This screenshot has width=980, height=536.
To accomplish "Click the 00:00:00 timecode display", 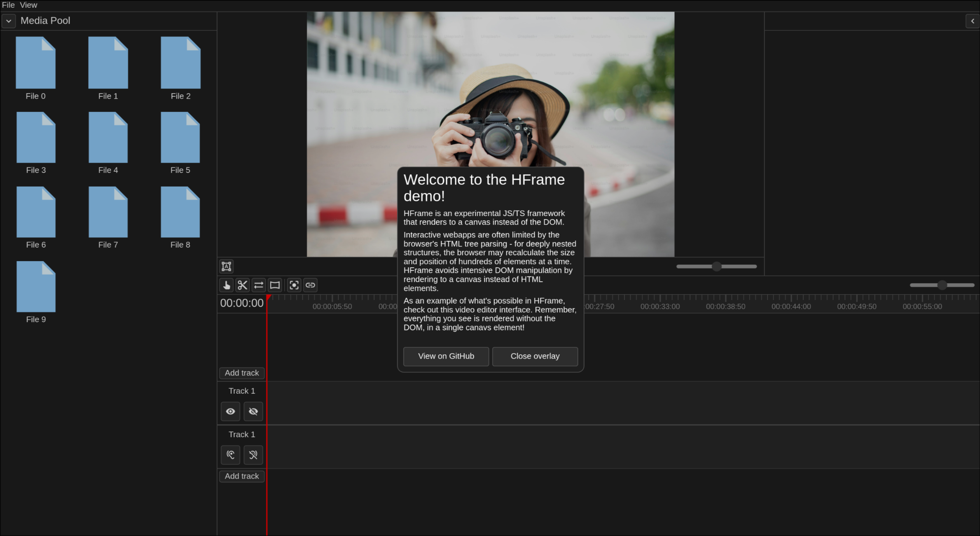I will click(242, 303).
